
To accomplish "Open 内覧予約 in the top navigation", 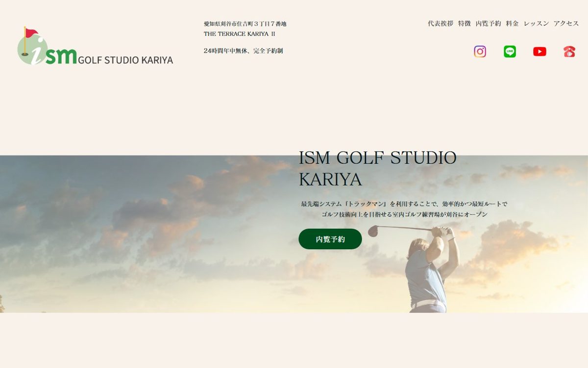I will pos(489,24).
